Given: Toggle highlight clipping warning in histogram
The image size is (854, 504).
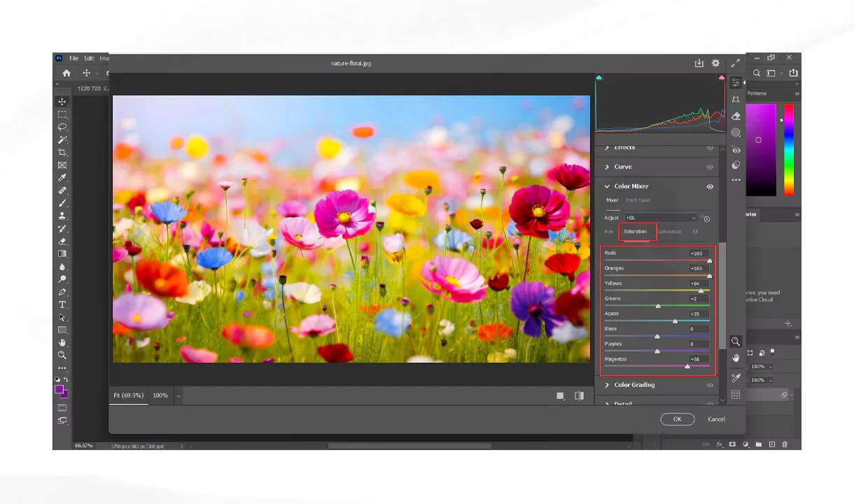Looking at the screenshot, I should coord(722,78).
